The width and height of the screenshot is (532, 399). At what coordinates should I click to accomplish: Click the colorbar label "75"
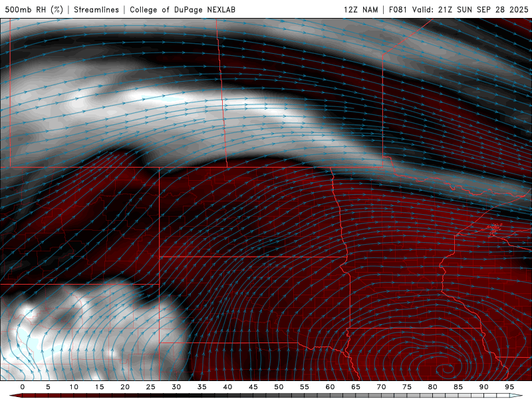(x=407, y=387)
